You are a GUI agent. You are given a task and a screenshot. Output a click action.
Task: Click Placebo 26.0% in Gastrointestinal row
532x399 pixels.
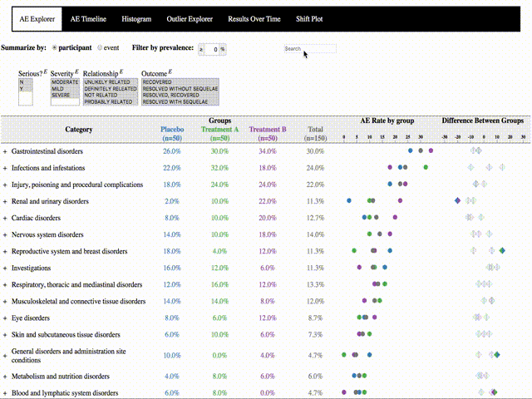pyautogui.click(x=172, y=151)
